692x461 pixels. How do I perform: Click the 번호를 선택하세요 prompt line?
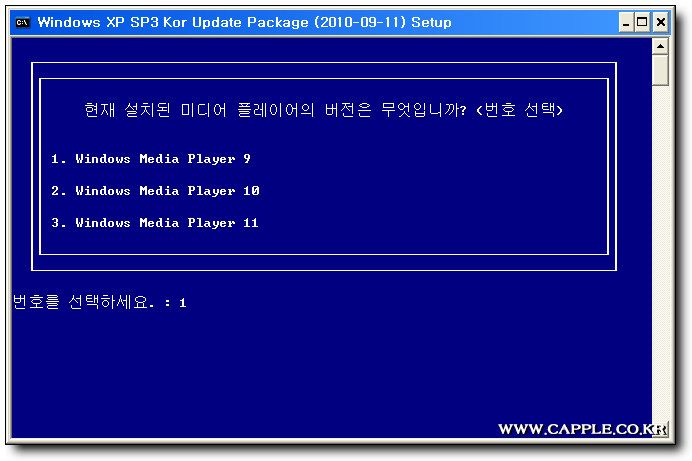(99, 302)
